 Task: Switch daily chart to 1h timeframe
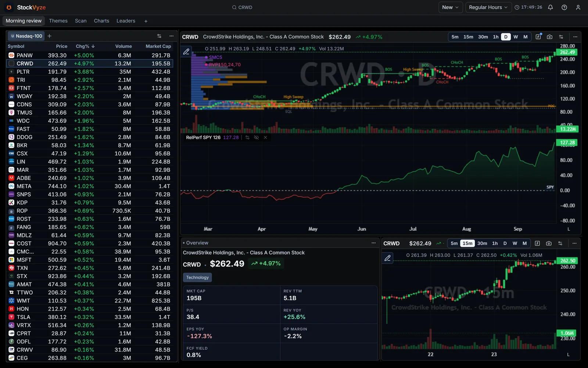[496, 37]
